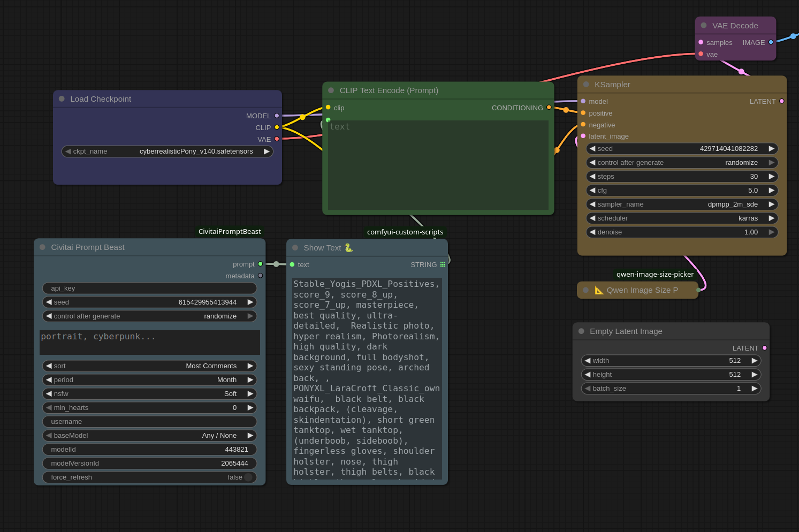Image resolution: width=799 pixels, height=532 pixels.
Task: Expand the collapsed Qwen Image Size node
Action: (x=586, y=290)
